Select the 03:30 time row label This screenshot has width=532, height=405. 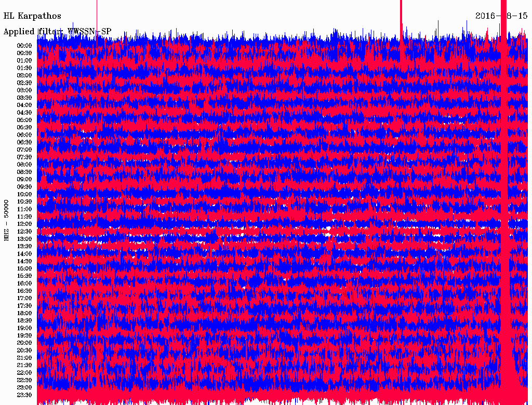coord(24,98)
